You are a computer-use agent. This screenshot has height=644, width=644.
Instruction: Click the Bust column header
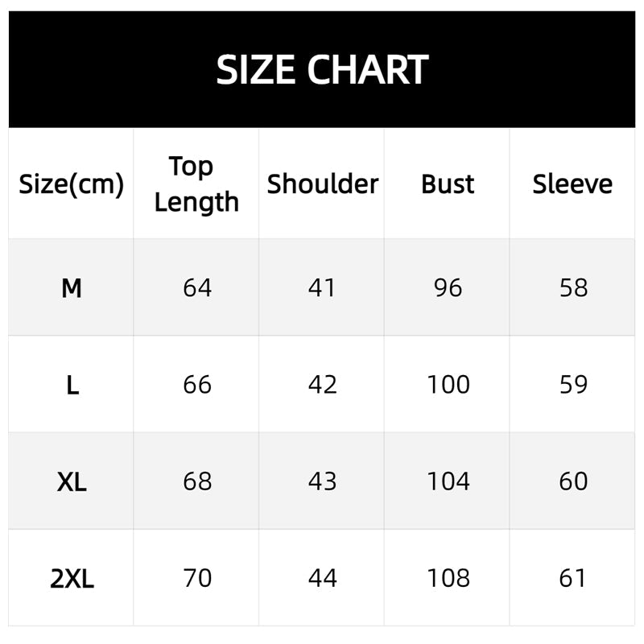coord(448,184)
